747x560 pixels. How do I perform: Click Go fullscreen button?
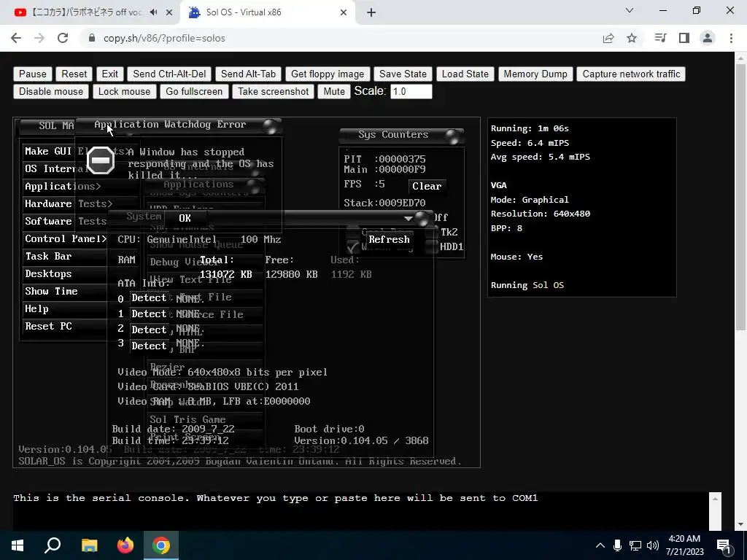point(194,91)
